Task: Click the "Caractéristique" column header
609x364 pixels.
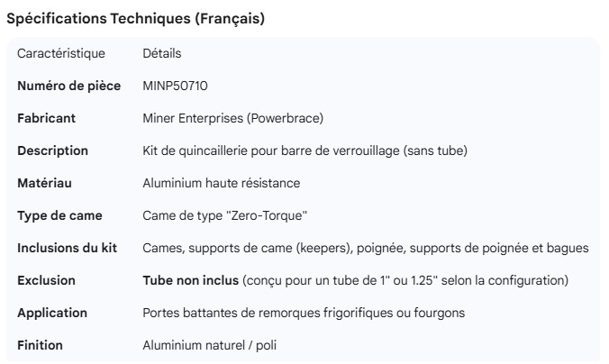Action: pyautogui.click(x=61, y=53)
